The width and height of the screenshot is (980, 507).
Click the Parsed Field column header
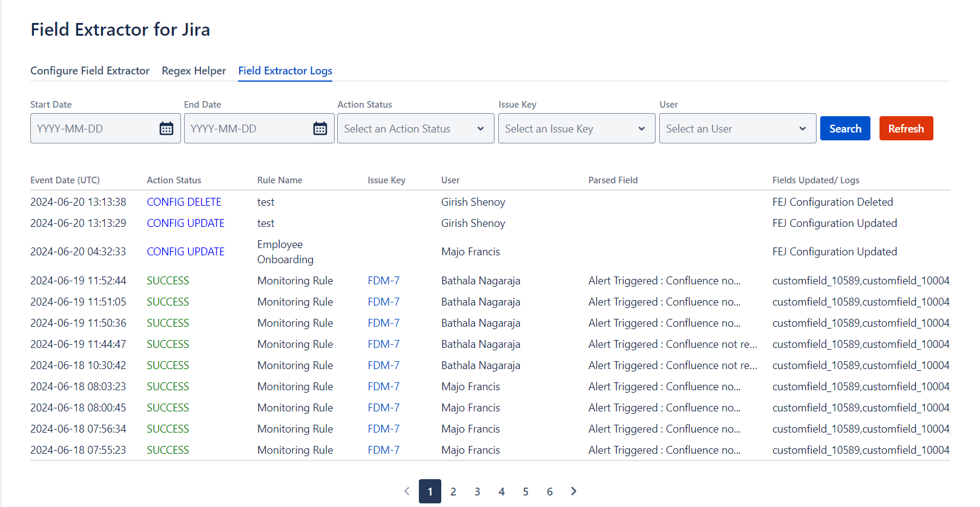(613, 180)
